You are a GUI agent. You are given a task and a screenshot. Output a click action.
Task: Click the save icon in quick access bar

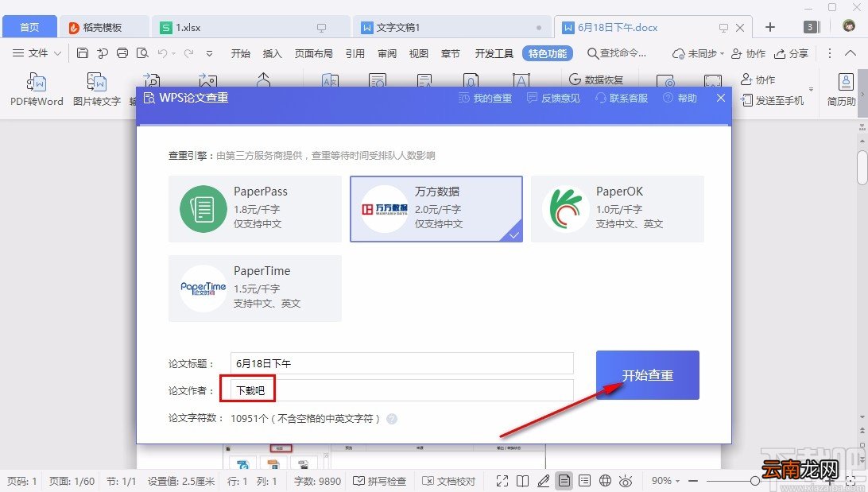tap(83, 53)
